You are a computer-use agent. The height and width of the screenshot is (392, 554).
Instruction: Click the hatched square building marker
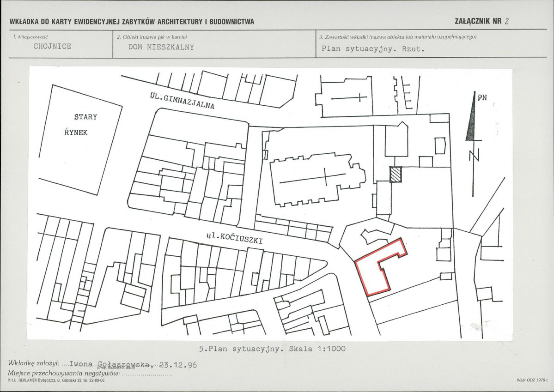click(396, 175)
